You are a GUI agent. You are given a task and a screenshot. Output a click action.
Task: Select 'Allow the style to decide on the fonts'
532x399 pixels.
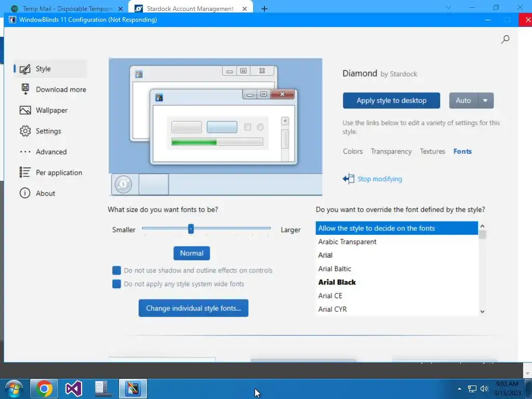tap(396, 228)
